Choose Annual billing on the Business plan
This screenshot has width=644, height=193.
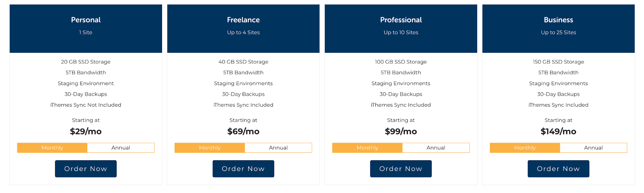(x=593, y=148)
